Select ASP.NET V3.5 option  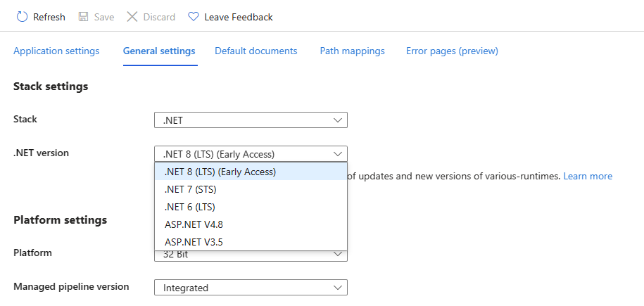coord(251,242)
